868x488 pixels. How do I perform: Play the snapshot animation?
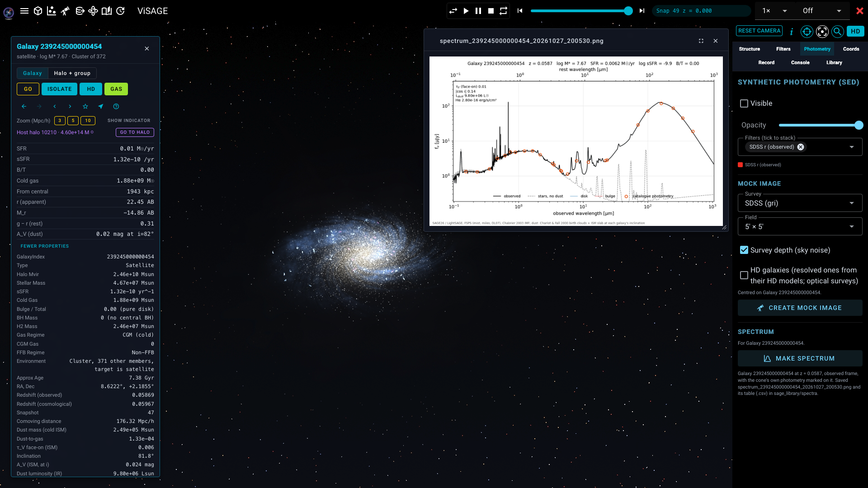click(466, 11)
